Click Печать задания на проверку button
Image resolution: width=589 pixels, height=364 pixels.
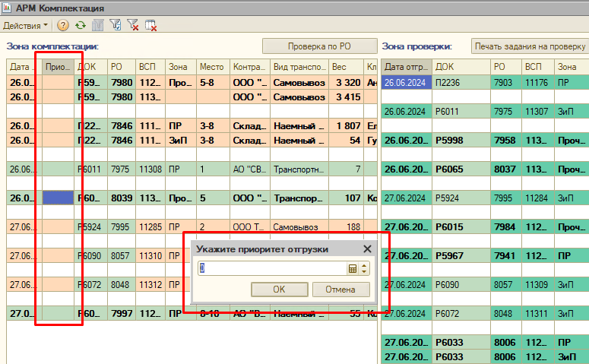(x=530, y=46)
